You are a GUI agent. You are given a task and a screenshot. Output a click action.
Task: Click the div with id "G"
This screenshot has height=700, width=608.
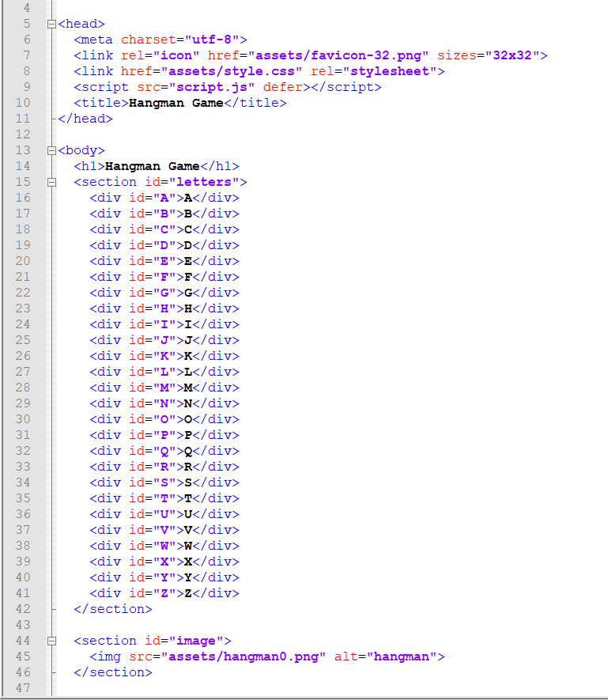[164, 293]
